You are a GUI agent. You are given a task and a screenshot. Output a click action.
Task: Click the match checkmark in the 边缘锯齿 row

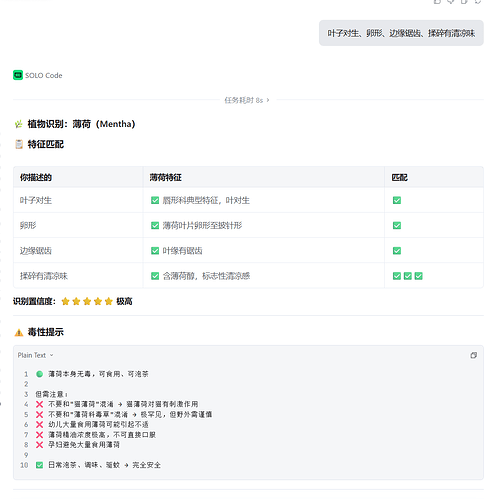coord(397,251)
